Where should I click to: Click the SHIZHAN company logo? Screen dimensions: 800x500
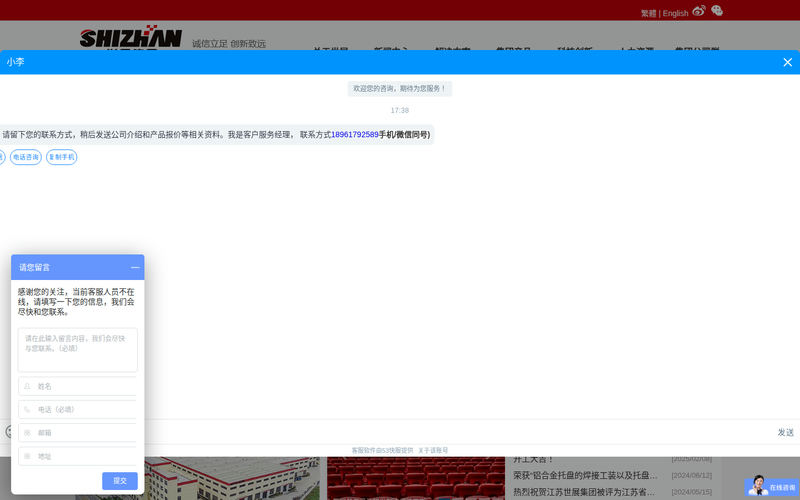[131, 36]
